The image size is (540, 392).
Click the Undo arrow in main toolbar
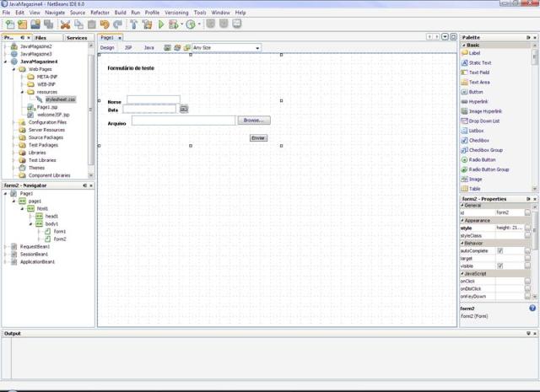(105, 24)
